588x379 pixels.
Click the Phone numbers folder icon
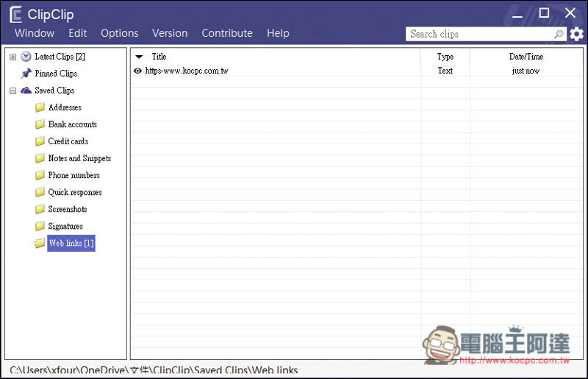(40, 175)
